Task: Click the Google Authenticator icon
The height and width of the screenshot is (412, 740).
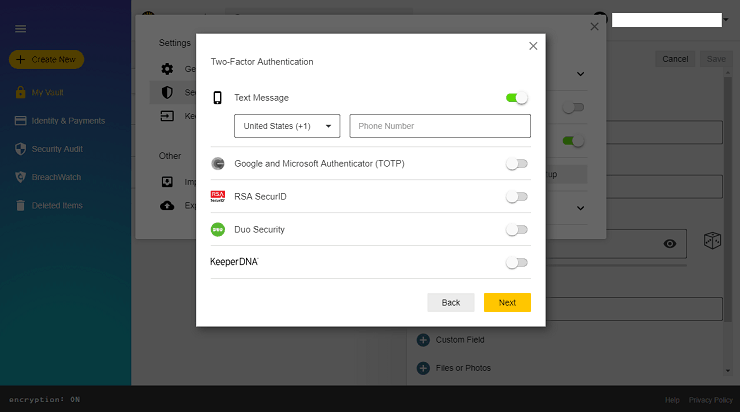Action: (217, 163)
